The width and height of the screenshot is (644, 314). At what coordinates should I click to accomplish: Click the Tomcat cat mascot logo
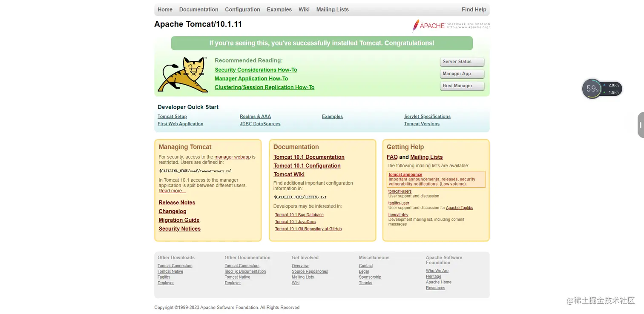[x=182, y=74]
